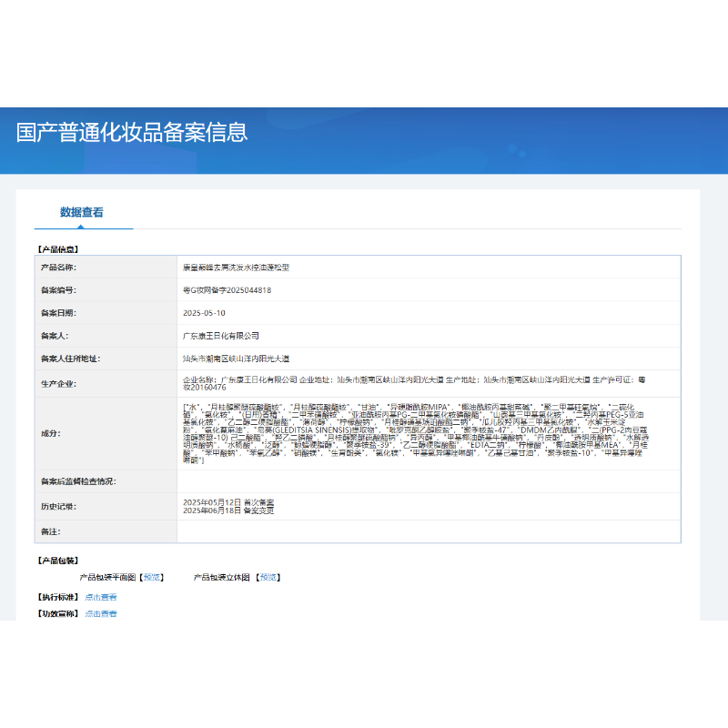Click the 【产品包装】 section heading
This screenshot has height=728, width=728.
(x=56, y=561)
